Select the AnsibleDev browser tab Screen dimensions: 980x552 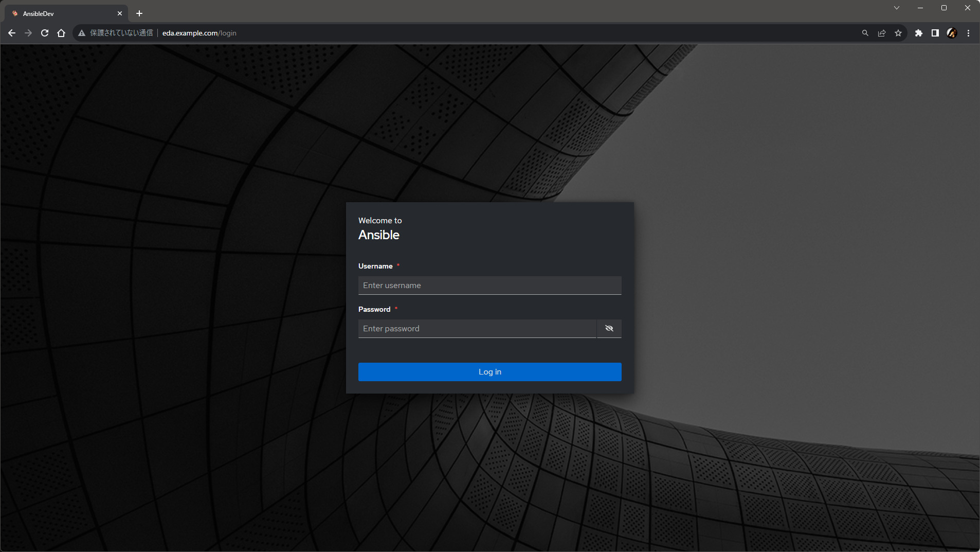coord(57,13)
